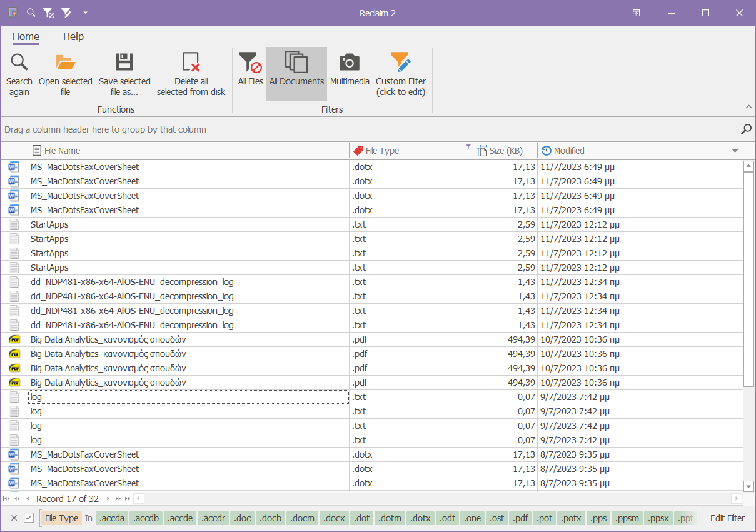Click the .dotm filter value
The height and width of the screenshot is (532, 756).
tap(390, 518)
